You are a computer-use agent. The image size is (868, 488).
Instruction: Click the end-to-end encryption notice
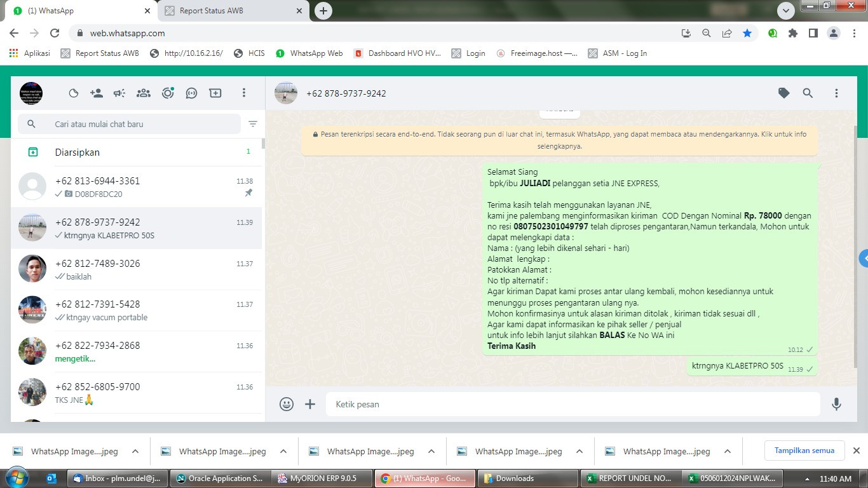tap(560, 140)
